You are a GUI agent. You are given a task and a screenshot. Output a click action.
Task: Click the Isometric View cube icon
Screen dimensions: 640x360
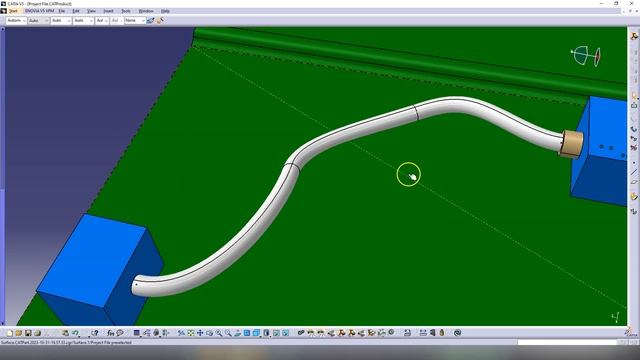coord(256,333)
